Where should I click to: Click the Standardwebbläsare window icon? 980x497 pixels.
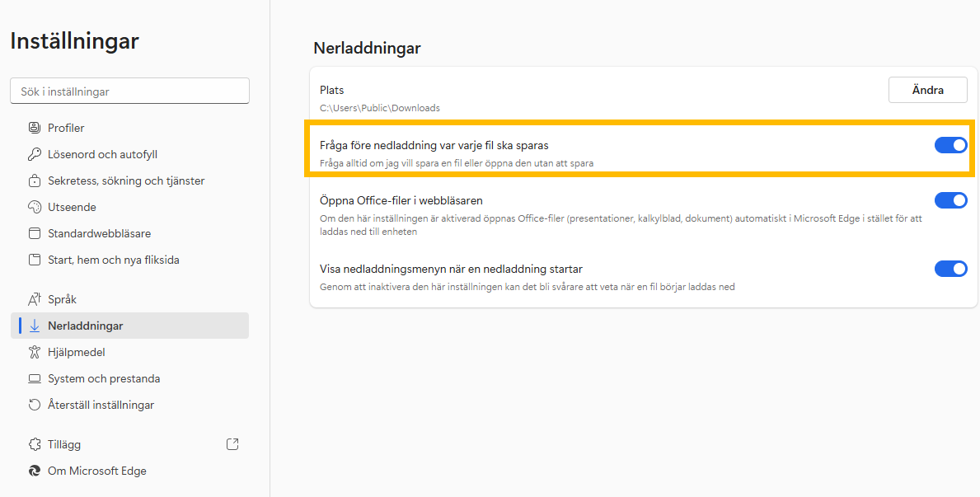(35, 233)
